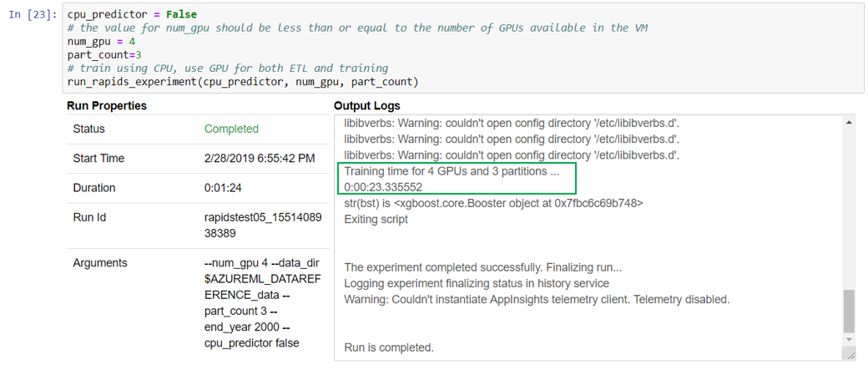The height and width of the screenshot is (370, 868).
Task: Click the Duration value 0:01:24
Action: [x=223, y=188]
